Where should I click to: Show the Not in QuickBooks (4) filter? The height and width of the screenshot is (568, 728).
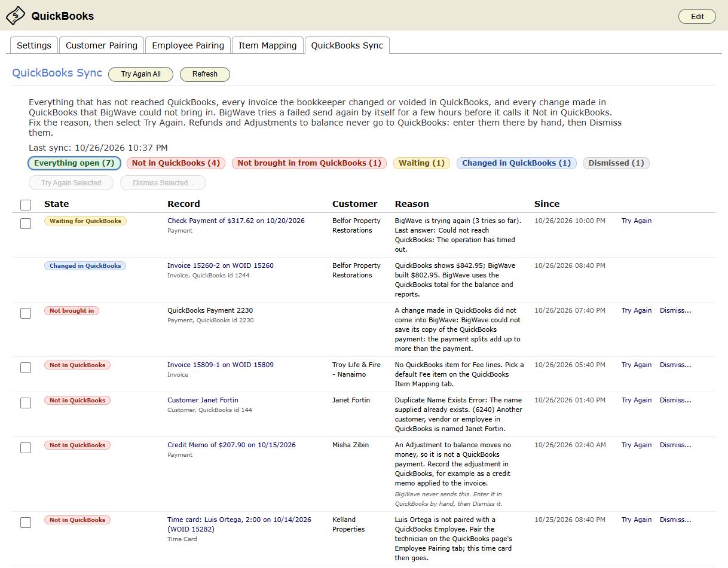click(176, 163)
